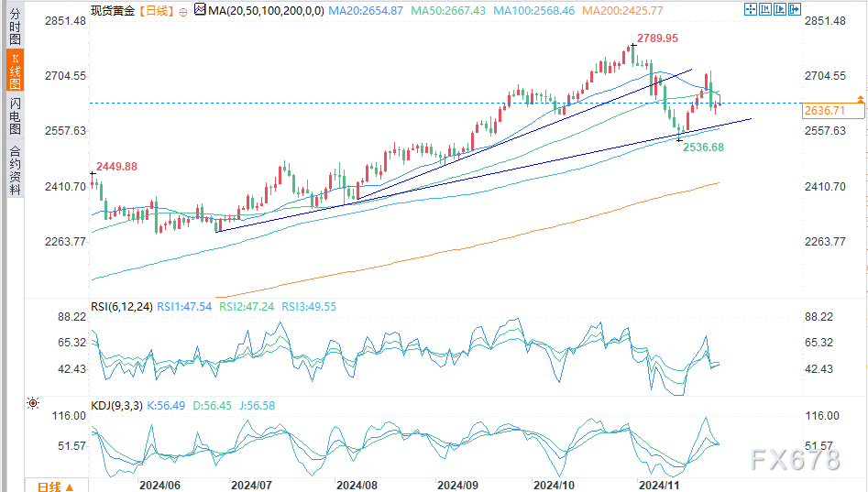Click the 2024/06 date axis label
868x492 pixels.
[x=160, y=486]
